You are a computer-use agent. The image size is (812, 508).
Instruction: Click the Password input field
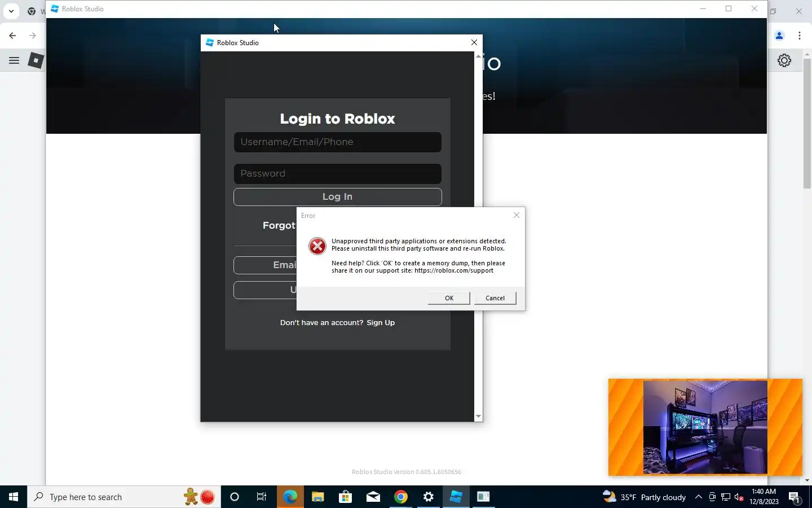(337, 174)
